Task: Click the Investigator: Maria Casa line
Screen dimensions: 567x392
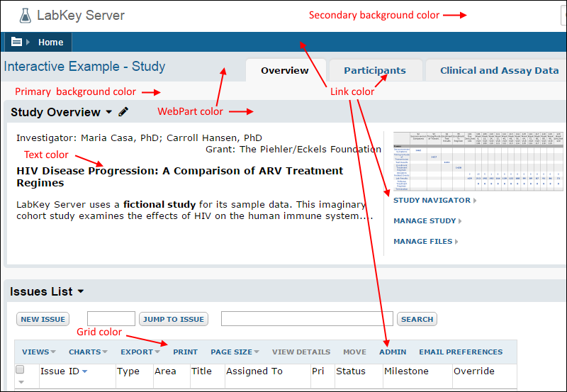Action: [x=139, y=138]
